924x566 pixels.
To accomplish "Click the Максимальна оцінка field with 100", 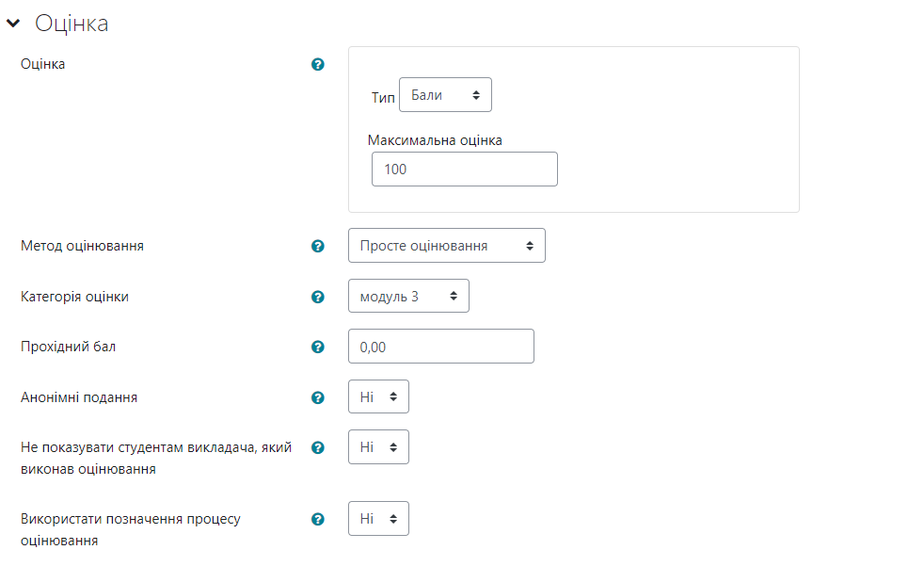I will click(465, 170).
